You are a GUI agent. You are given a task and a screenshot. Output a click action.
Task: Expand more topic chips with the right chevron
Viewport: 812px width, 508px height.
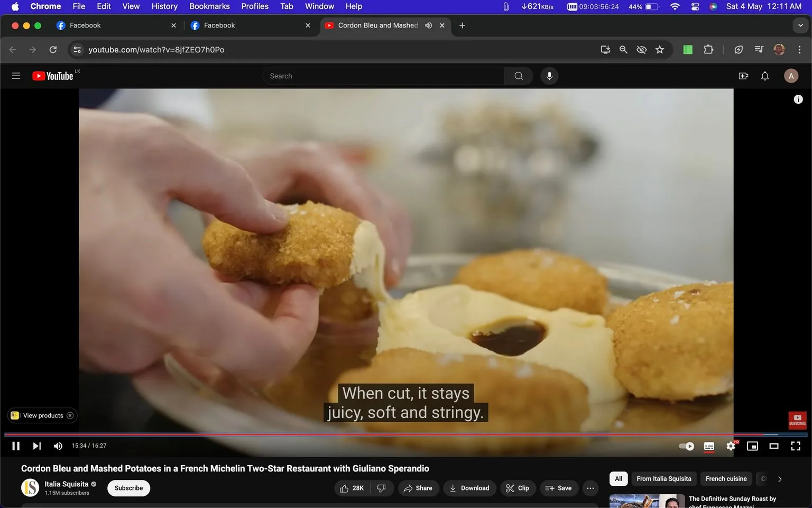coord(779,478)
